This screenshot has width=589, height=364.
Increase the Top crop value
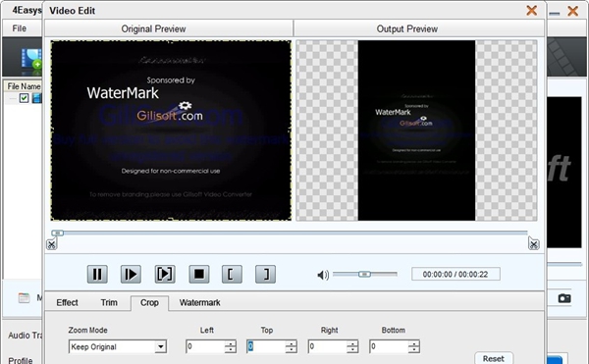coord(292,343)
